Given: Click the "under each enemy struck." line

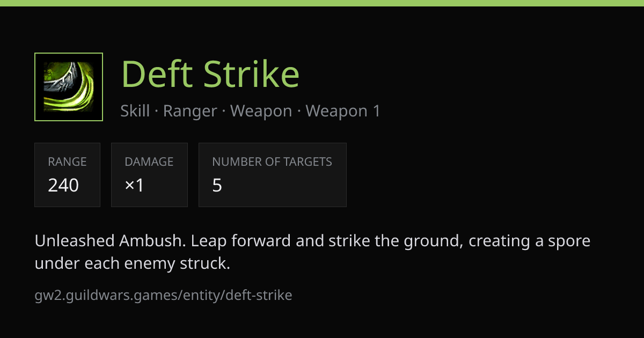Looking at the screenshot, I should tap(133, 263).
